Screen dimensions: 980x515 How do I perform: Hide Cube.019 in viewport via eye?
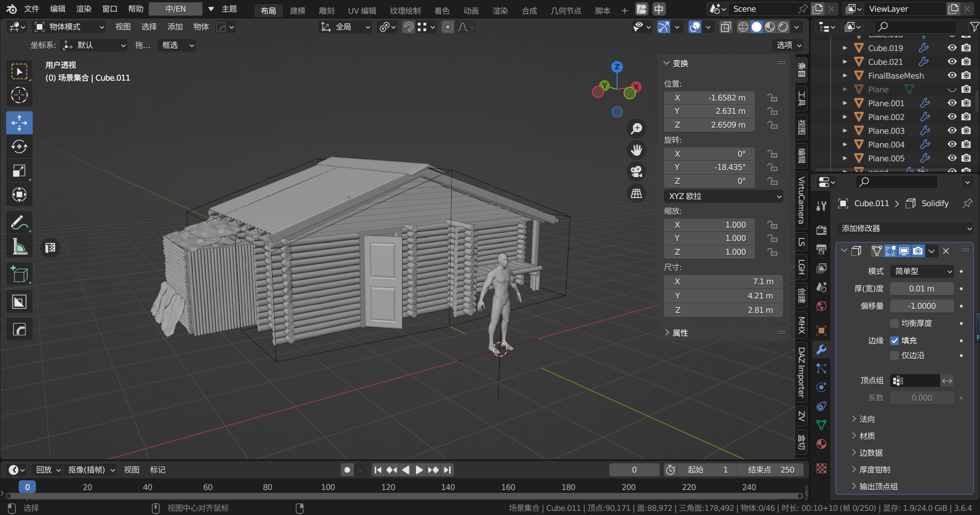pyautogui.click(x=952, y=47)
